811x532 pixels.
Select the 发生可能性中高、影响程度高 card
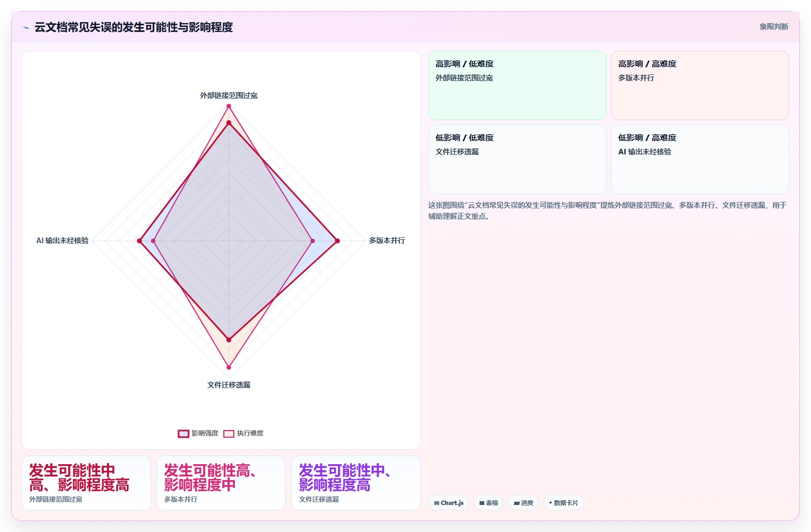point(86,483)
